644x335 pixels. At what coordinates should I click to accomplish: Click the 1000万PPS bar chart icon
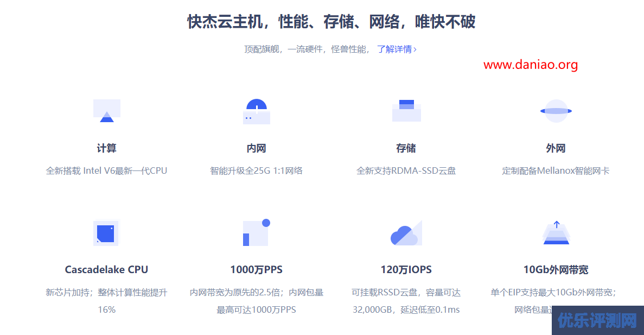256,232
